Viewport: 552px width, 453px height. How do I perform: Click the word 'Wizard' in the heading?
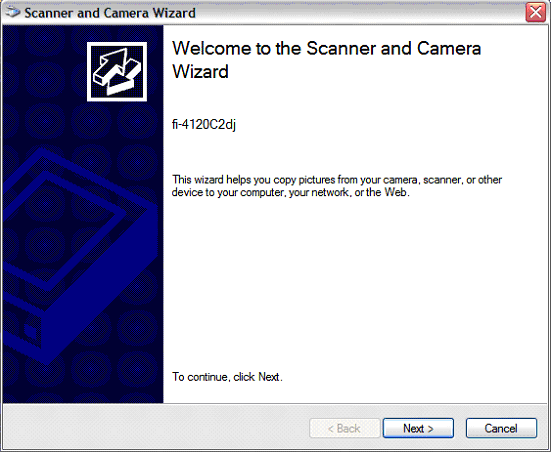pyautogui.click(x=200, y=71)
